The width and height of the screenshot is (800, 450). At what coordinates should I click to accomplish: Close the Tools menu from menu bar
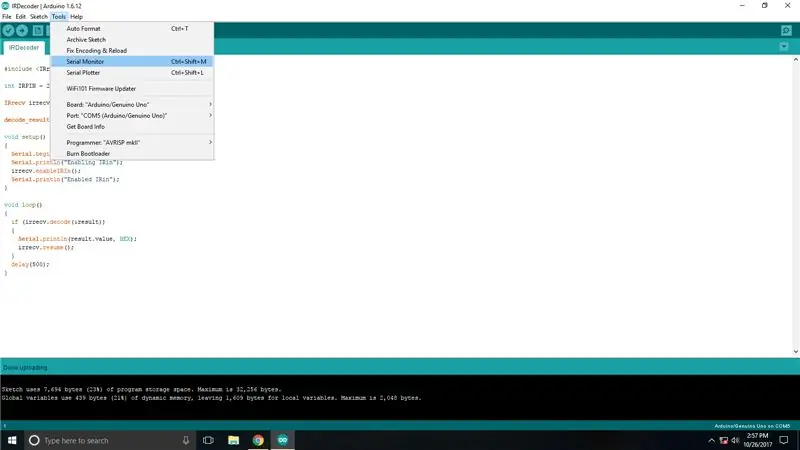click(59, 17)
